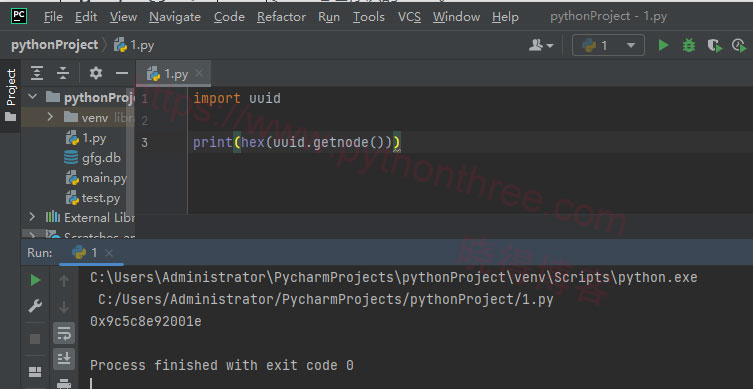Open the File menu
This screenshot has height=389, width=753.
point(53,17)
